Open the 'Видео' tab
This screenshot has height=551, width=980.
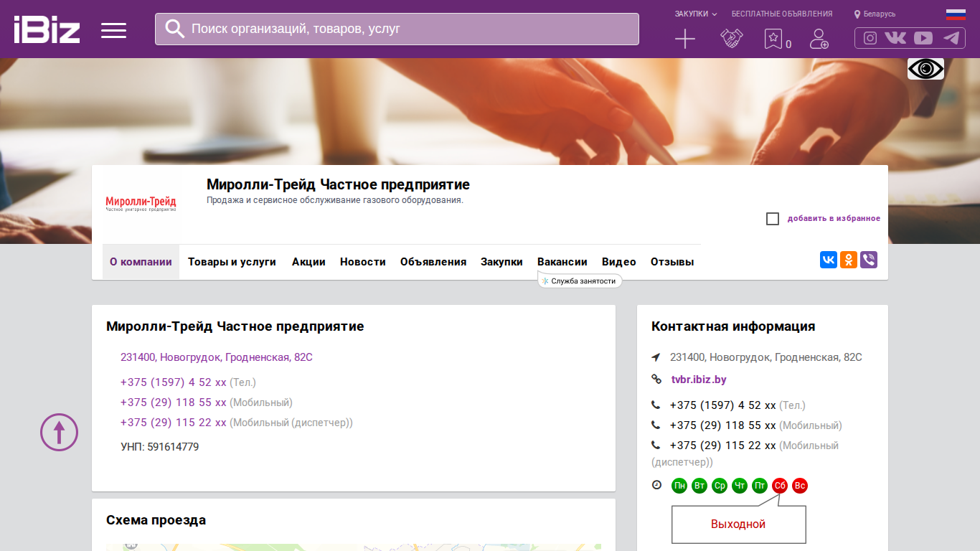(619, 262)
